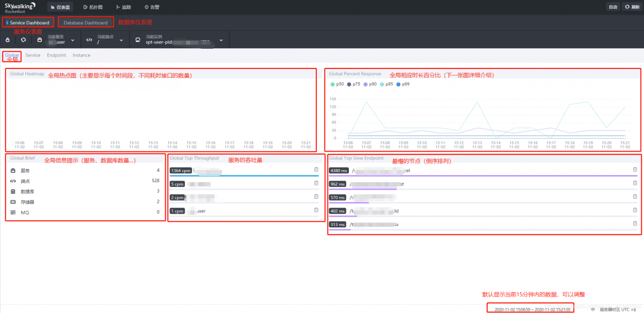
Task: Copy the 570 ms endpoint name
Action: pos(635,197)
